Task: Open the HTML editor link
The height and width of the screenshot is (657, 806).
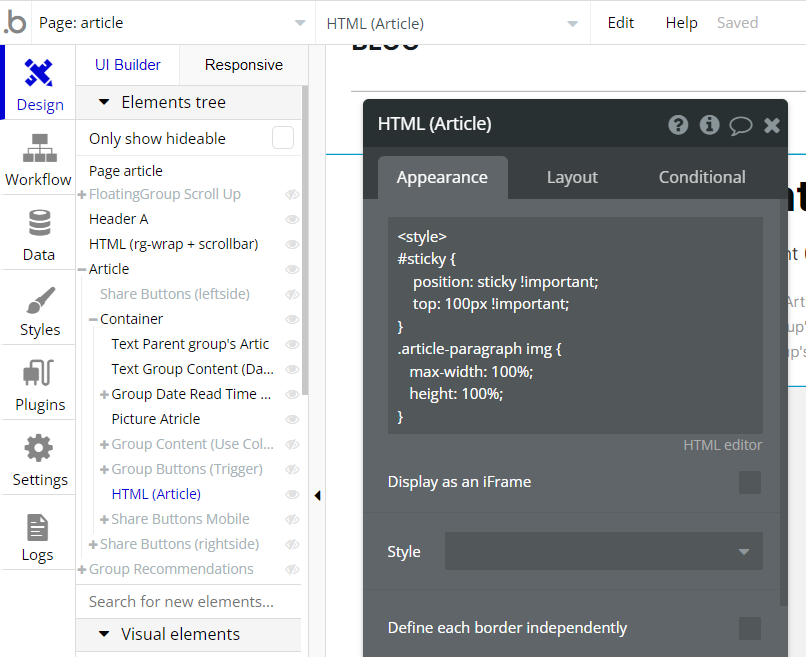Action: click(x=722, y=445)
